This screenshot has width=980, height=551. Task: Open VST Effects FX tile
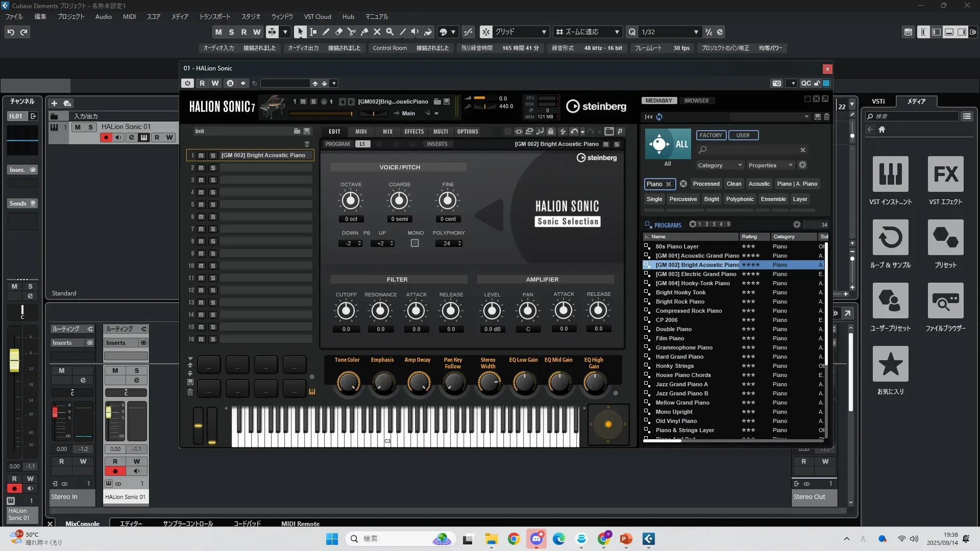(x=945, y=174)
